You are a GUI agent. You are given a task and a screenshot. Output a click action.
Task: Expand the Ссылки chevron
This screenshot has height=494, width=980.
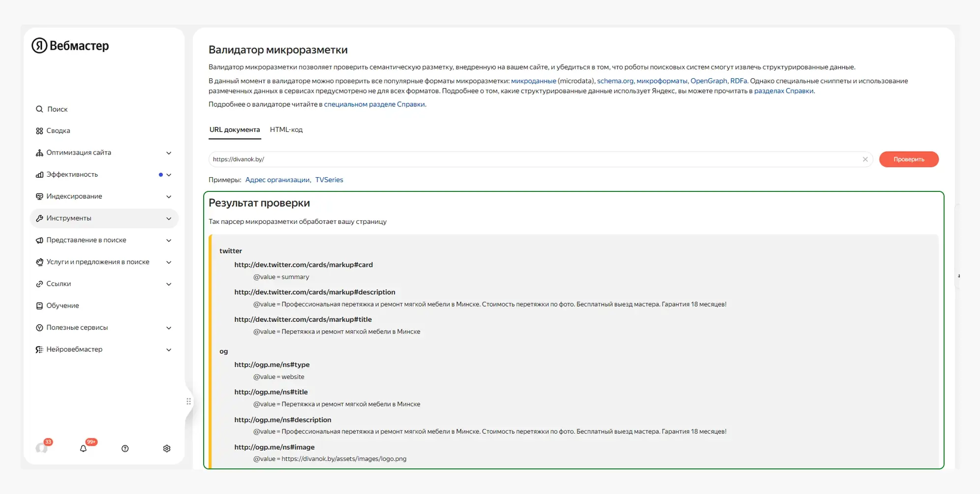click(x=169, y=284)
